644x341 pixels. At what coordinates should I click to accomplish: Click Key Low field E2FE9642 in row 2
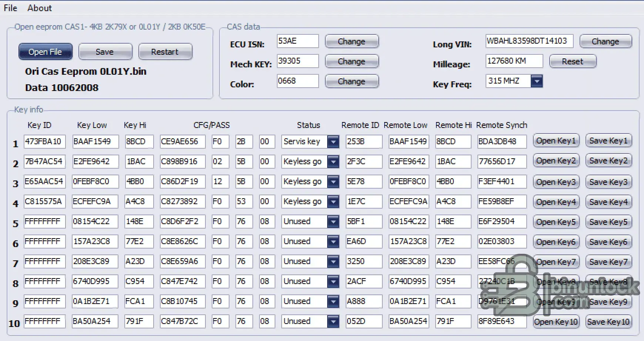(x=95, y=162)
